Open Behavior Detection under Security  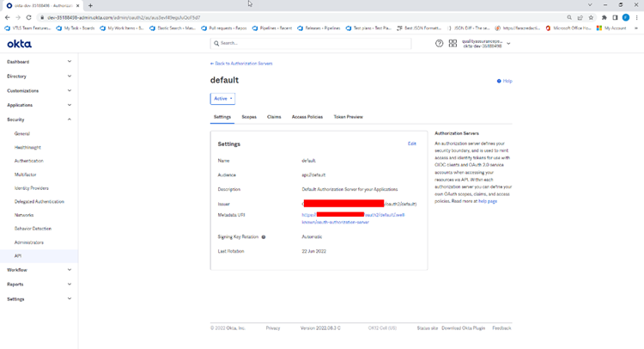[33, 229]
